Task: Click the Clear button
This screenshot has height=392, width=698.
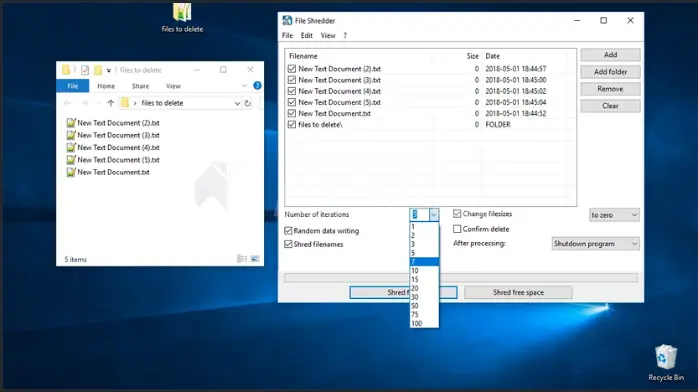Action: [610, 106]
